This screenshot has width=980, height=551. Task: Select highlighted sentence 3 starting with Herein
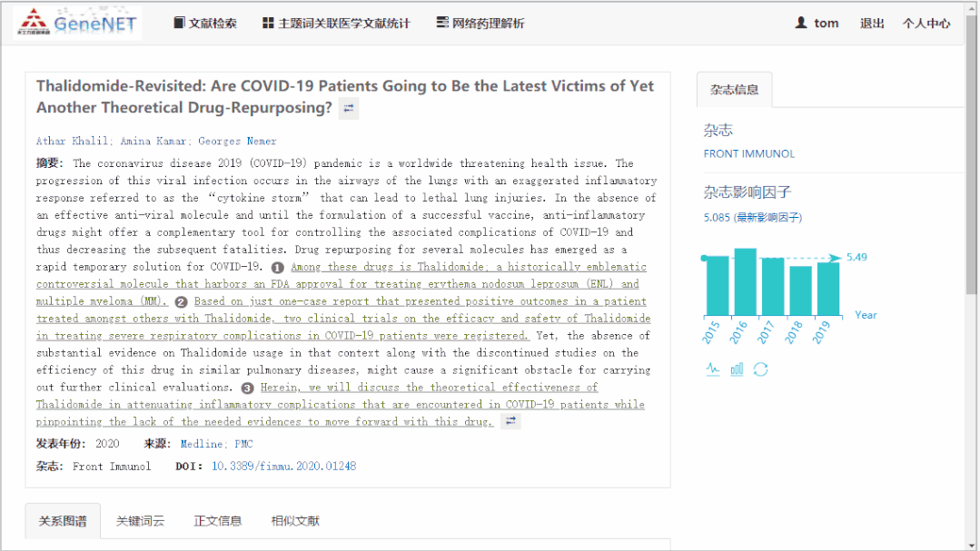click(x=340, y=404)
